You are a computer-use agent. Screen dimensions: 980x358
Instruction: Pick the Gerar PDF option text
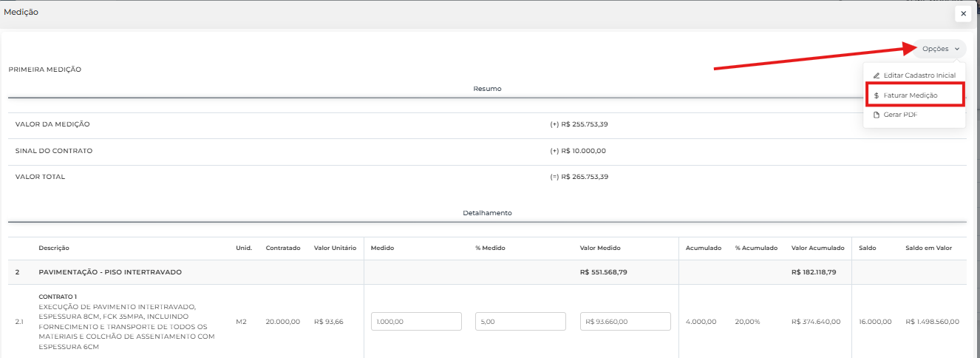pyautogui.click(x=900, y=115)
